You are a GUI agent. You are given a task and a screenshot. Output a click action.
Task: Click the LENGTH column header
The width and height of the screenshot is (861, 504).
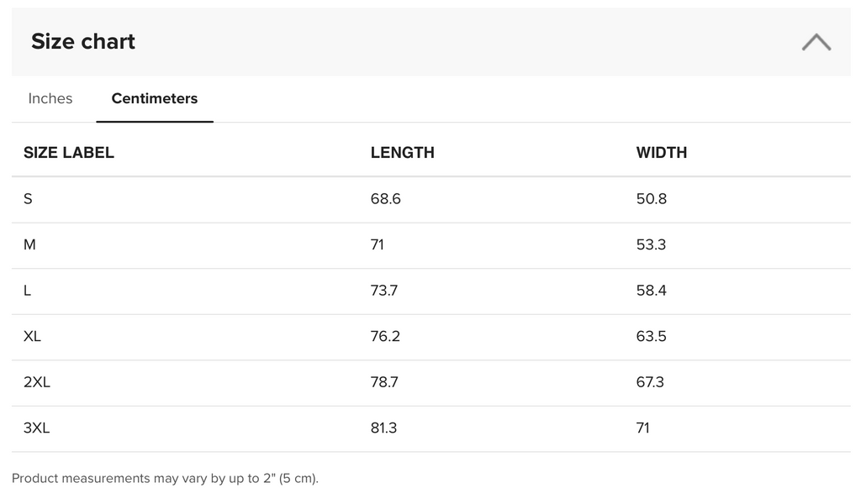point(402,152)
